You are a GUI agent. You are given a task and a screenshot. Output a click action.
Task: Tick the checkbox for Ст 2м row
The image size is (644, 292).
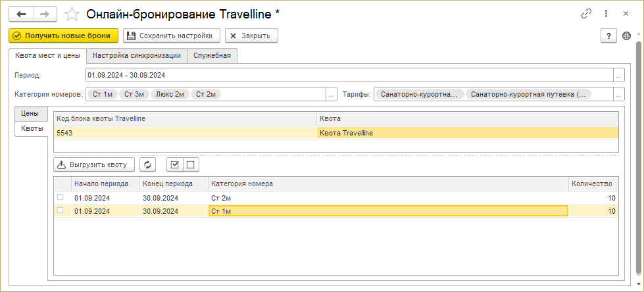[x=61, y=197]
